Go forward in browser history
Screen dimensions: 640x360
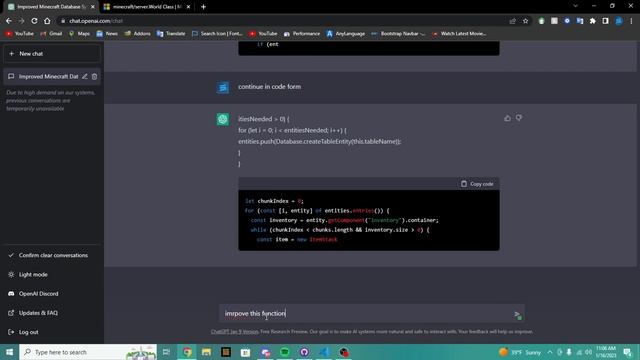pyautogui.click(x=21, y=21)
